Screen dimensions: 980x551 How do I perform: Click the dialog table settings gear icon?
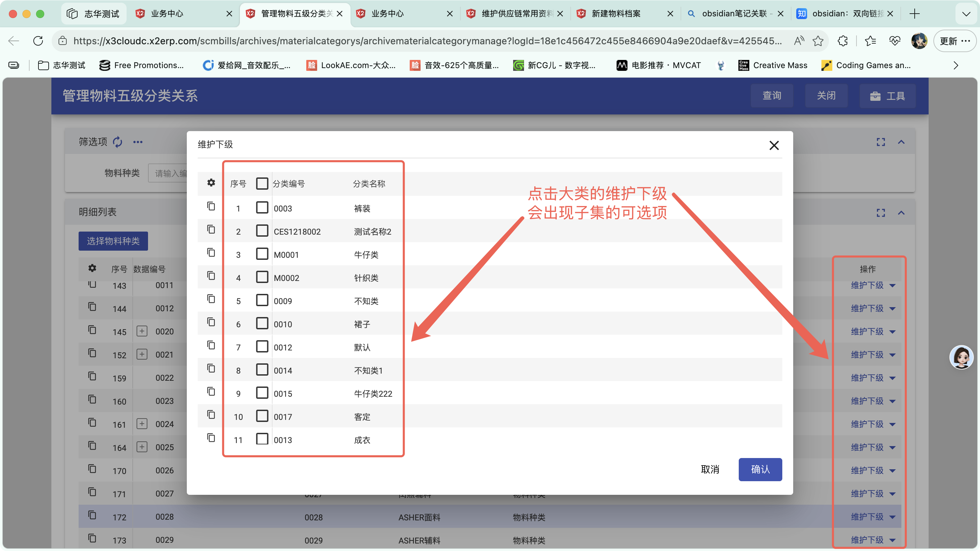tap(211, 183)
